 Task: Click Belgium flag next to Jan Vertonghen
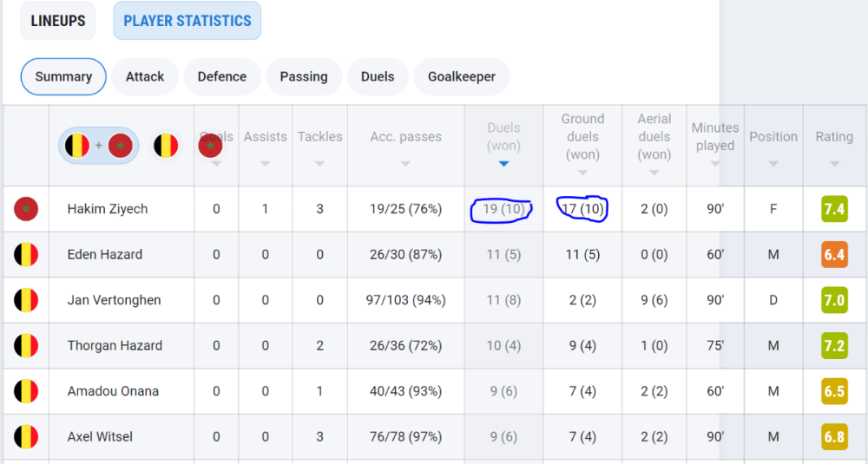pos(26,300)
